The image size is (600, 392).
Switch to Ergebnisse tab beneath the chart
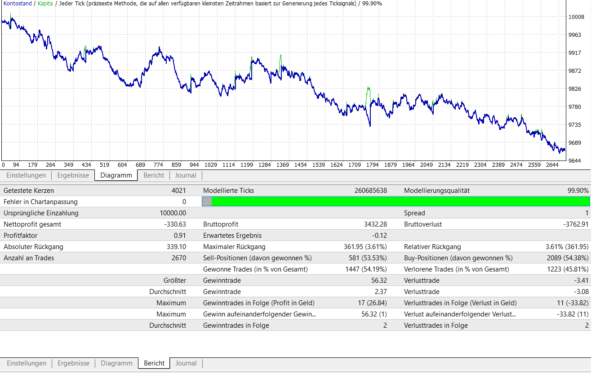point(73,175)
